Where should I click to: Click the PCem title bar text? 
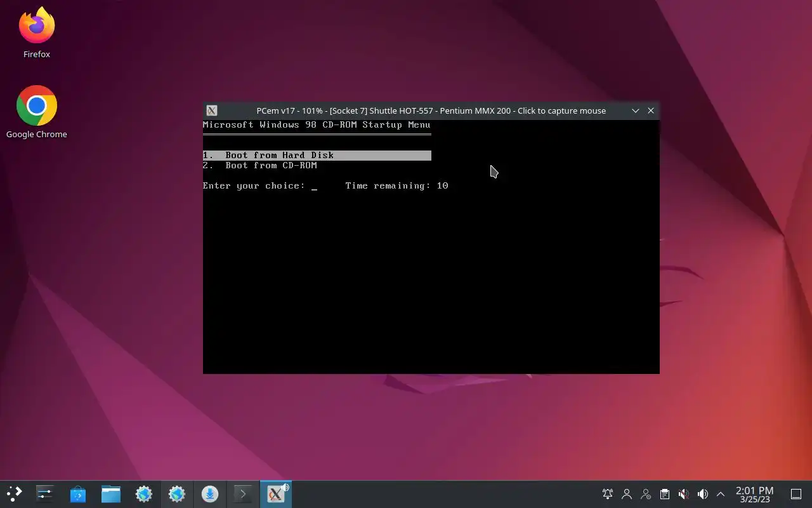pos(431,110)
